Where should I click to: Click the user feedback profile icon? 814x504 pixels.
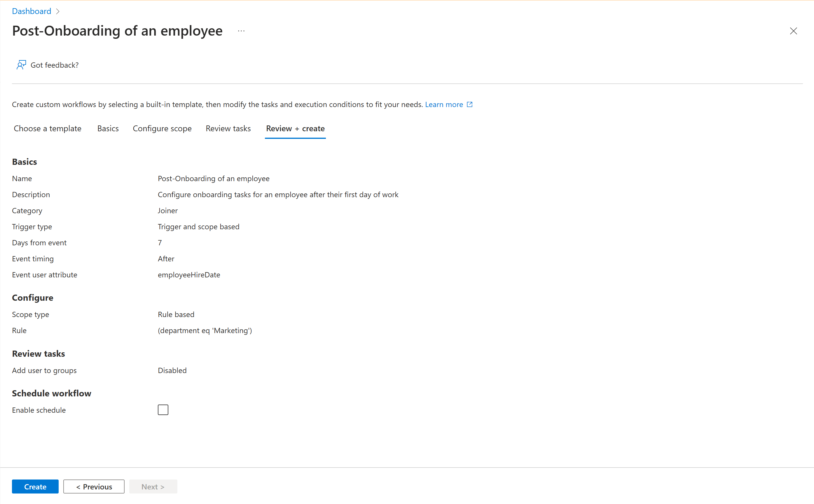coord(20,64)
